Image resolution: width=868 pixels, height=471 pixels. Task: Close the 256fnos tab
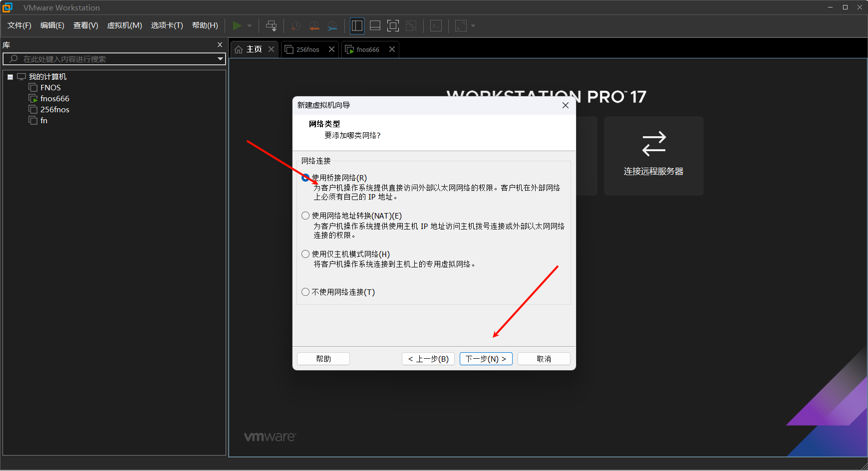(x=331, y=49)
